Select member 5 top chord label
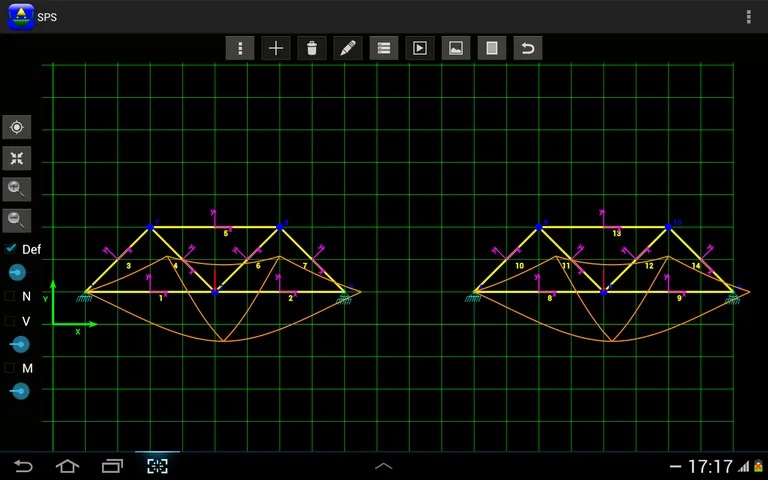The image size is (768, 480). pyautogui.click(x=226, y=234)
